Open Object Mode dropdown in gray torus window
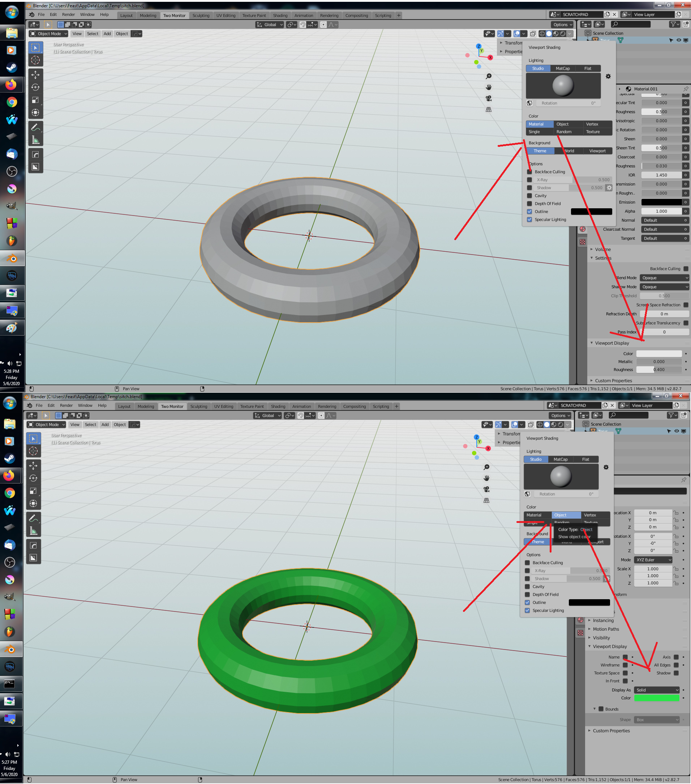691x784 pixels. 49,34
